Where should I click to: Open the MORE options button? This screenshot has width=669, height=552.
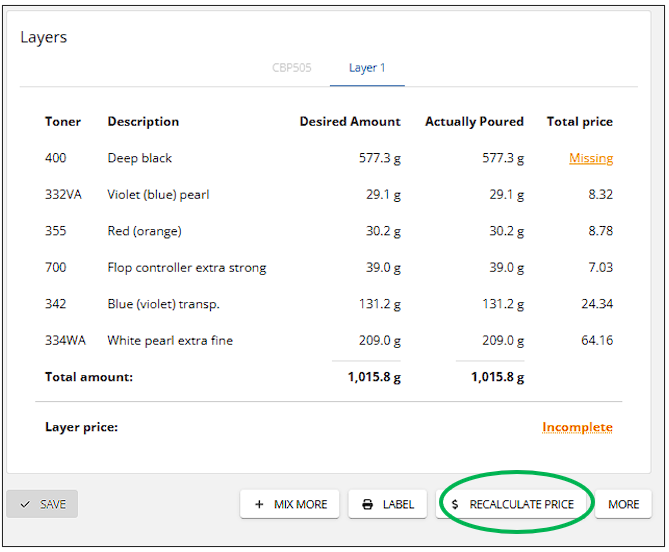(623, 504)
